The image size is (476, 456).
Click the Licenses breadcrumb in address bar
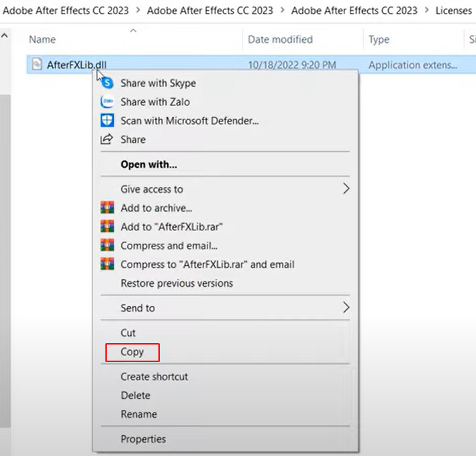point(453,10)
